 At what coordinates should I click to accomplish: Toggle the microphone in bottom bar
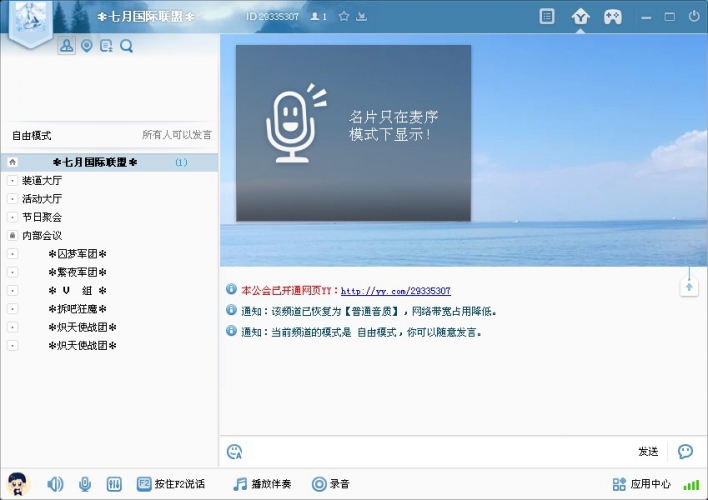coord(85,484)
